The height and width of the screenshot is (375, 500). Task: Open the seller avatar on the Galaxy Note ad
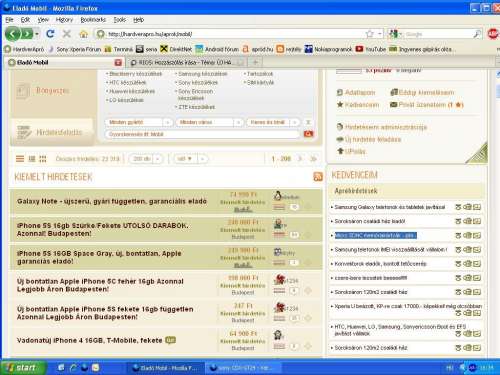tap(278, 196)
